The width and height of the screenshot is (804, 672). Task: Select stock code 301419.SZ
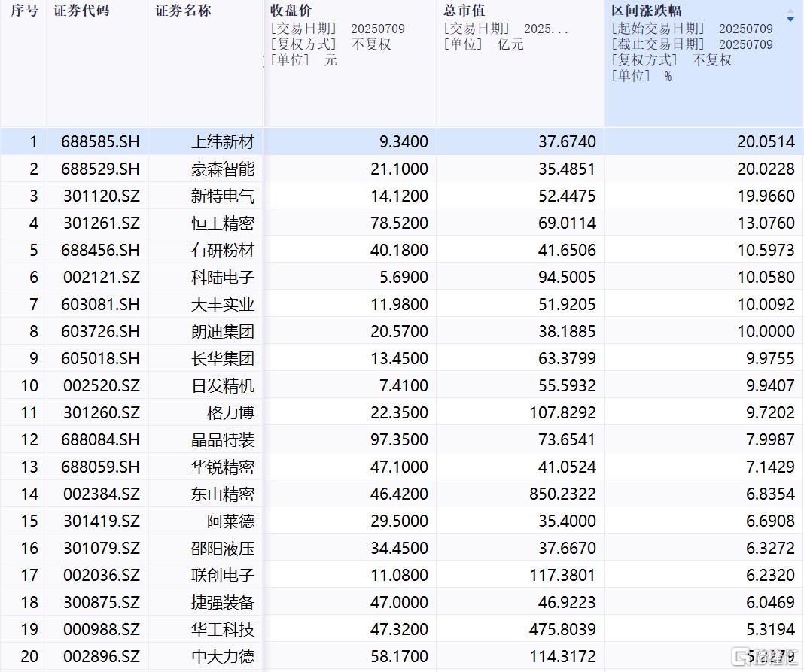[102, 521]
